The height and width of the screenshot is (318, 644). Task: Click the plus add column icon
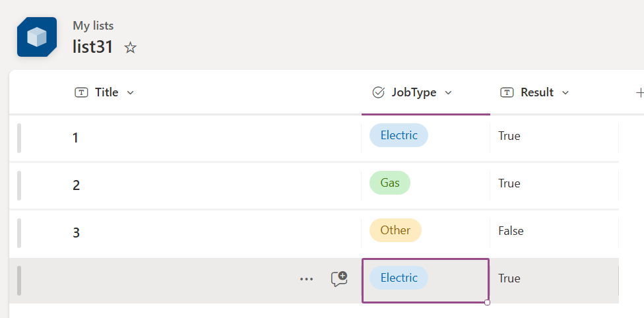coord(639,93)
